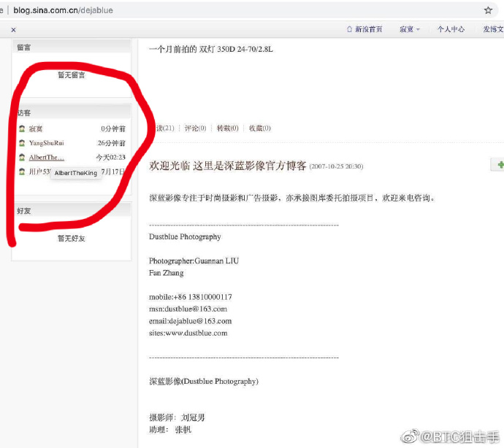This screenshot has height=448, width=504.
Task: Open 个人中心 in the top navigation
Action: coord(451,29)
